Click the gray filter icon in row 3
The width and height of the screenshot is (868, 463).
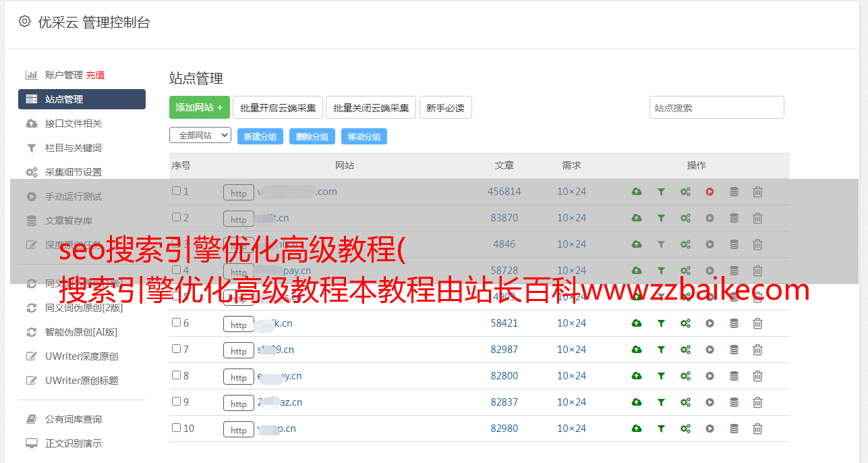coord(661,244)
